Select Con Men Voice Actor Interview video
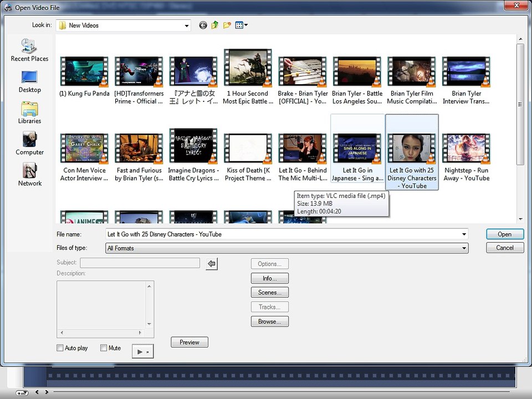Image resolution: width=532 pixels, height=399 pixels. [84, 157]
